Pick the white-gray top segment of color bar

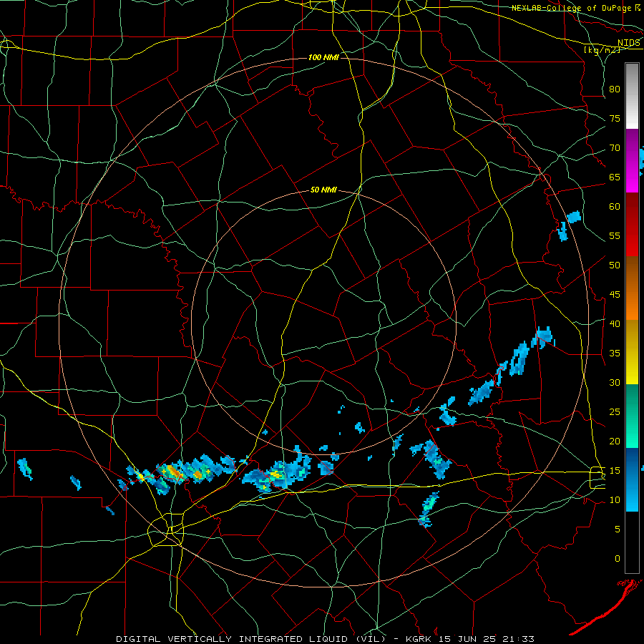[632, 96]
